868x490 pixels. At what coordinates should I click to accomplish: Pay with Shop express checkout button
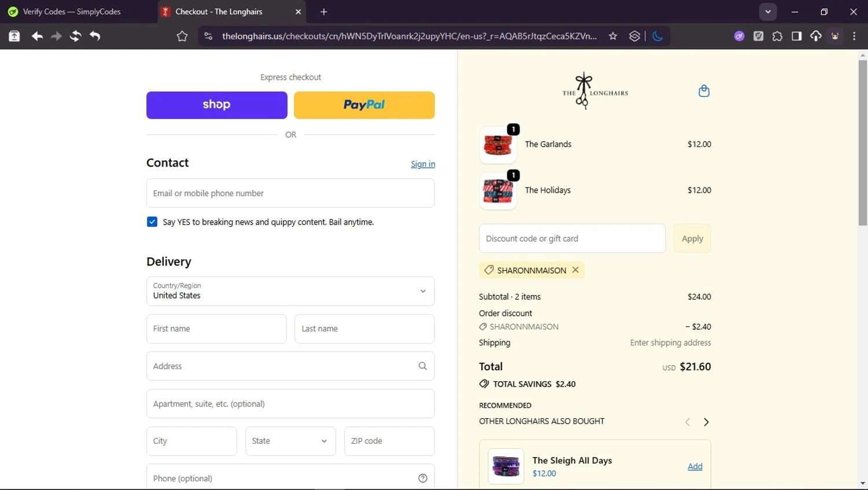pyautogui.click(x=217, y=105)
